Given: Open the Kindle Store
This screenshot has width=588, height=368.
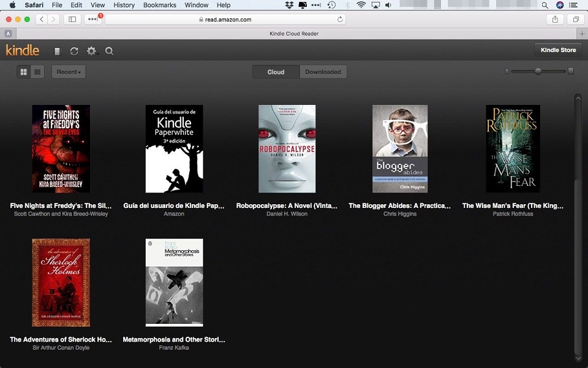Looking at the screenshot, I should 558,50.
